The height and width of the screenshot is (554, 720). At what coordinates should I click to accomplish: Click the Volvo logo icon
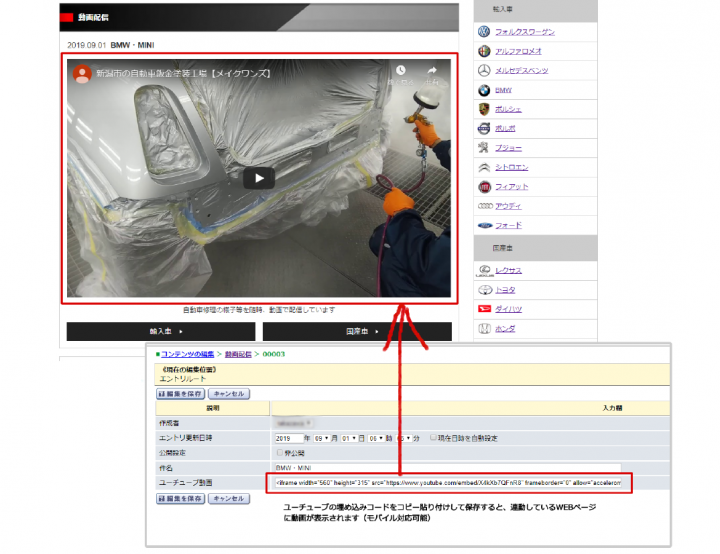click(484, 129)
